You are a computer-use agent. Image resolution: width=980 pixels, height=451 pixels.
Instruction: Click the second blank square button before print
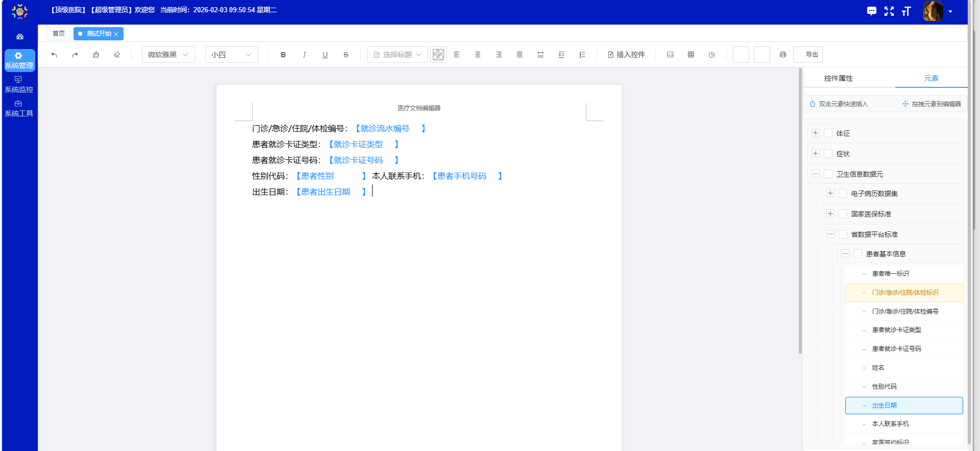(762, 55)
